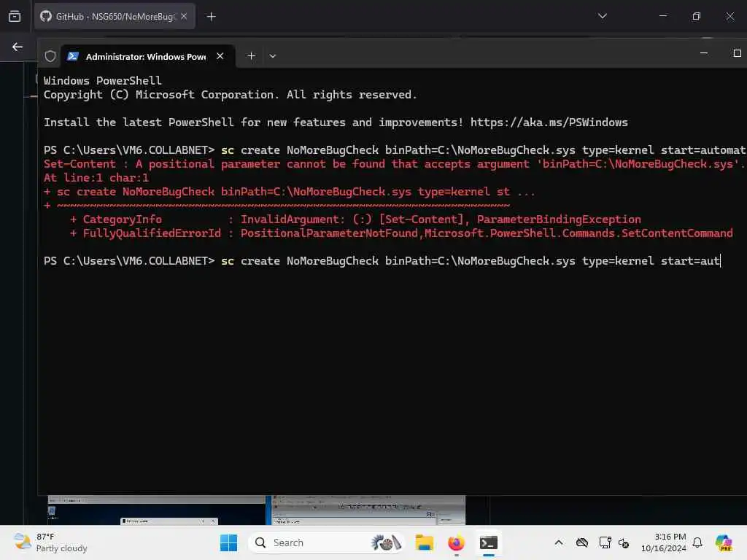Click the FullyQualifiedErrorId error line

coord(401,233)
